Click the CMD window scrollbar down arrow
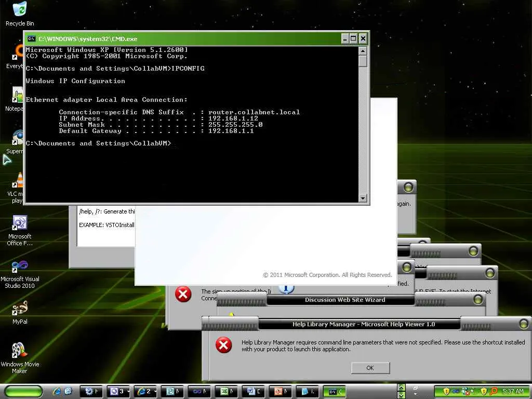 [x=363, y=198]
